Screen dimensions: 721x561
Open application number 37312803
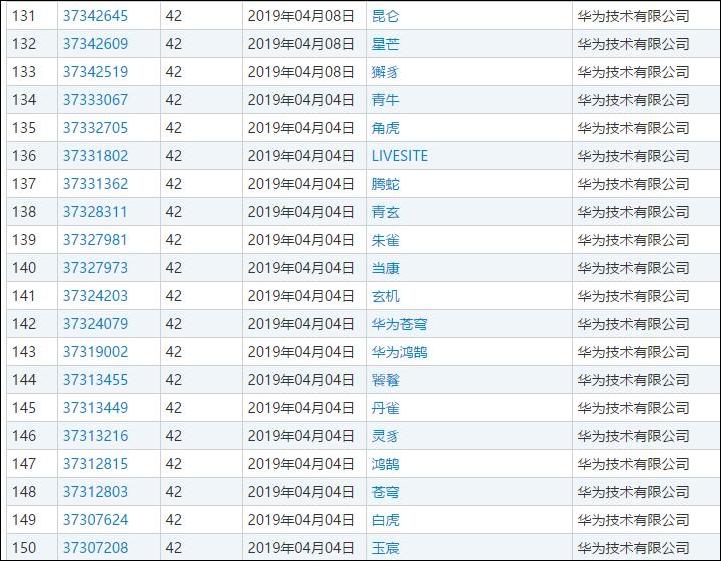pos(95,492)
